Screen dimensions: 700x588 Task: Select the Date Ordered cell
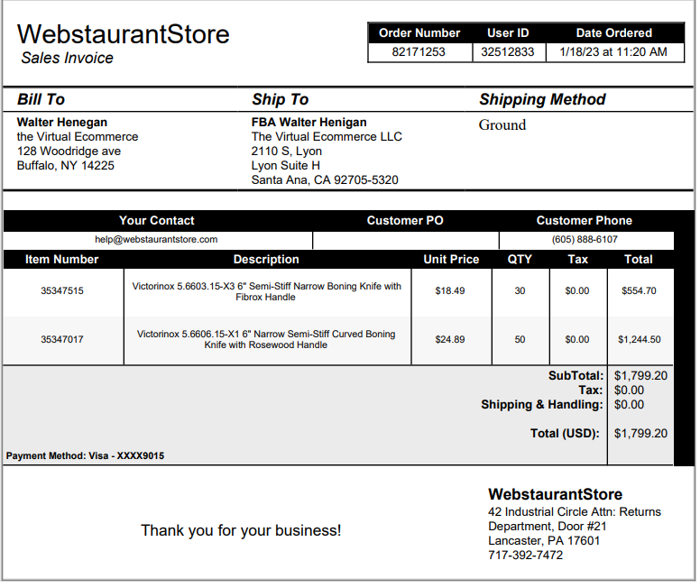coord(613,51)
